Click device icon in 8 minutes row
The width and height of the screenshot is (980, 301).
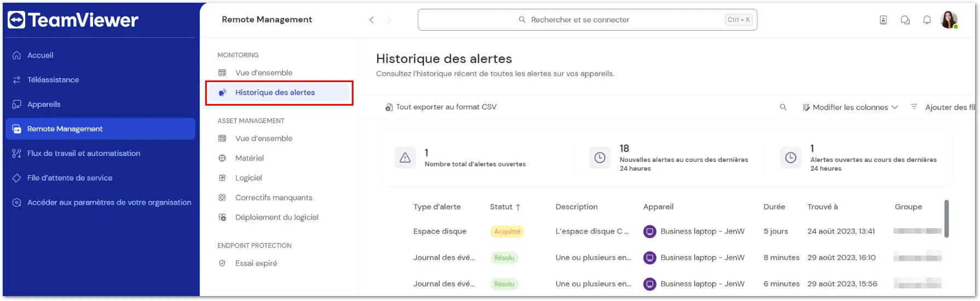650,258
